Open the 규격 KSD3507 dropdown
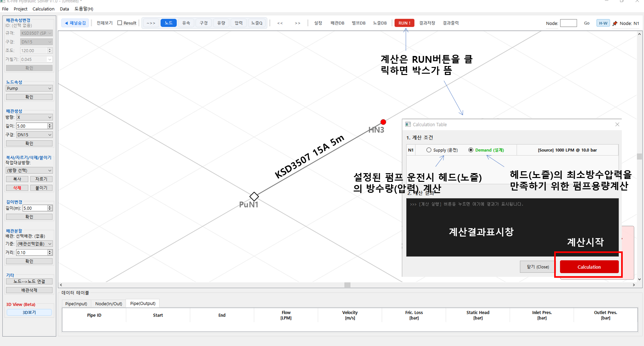The image size is (644, 346). [x=36, y=33]
